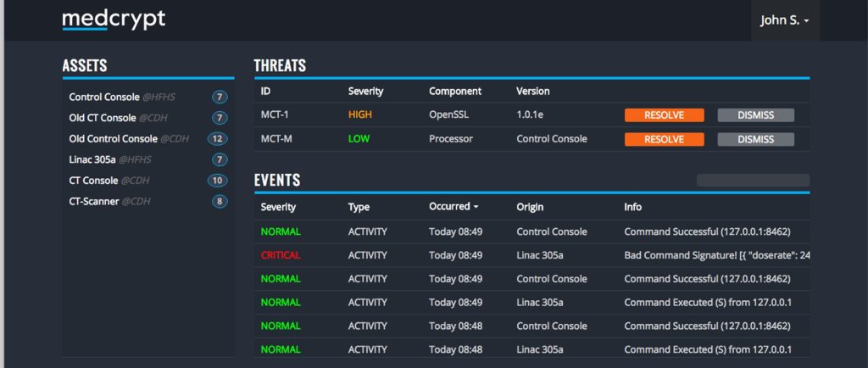Click the Origin column header
Viewport: 868px width, 368px height.
point(530,207)
